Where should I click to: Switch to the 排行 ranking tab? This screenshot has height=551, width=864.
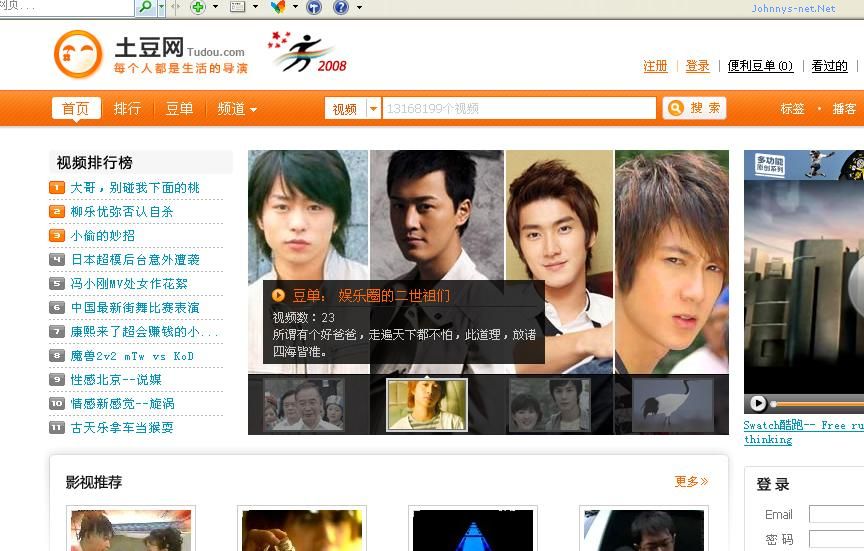click(127, 109)
